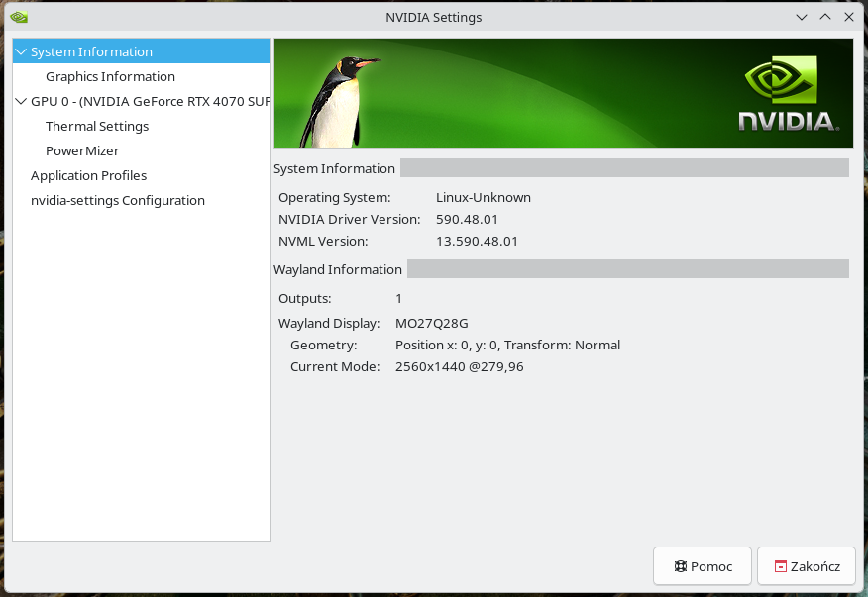Image resolution: width=868 pixels, height=597 pixels.
Task: Open Thermal Settings
Action: pos(97,126)
